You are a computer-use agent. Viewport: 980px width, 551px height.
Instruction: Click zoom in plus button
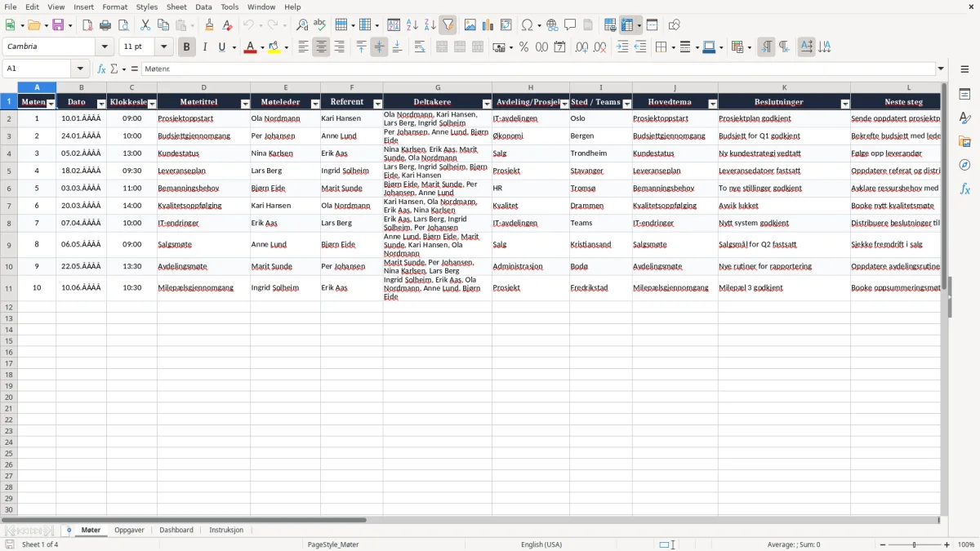tap(947, 544)
